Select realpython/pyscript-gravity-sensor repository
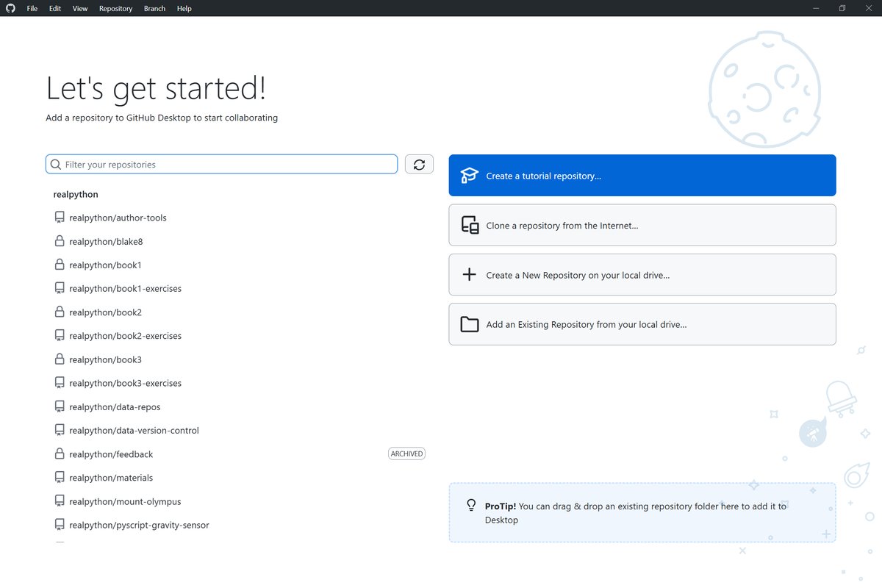The image size is (882, 588). (x=240, y=525)
